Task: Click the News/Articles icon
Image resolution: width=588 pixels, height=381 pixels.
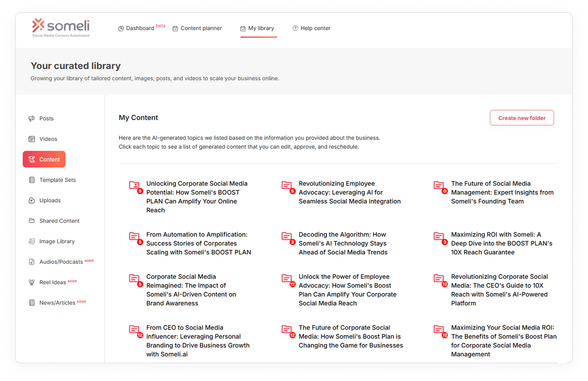Action: point(32,303)
